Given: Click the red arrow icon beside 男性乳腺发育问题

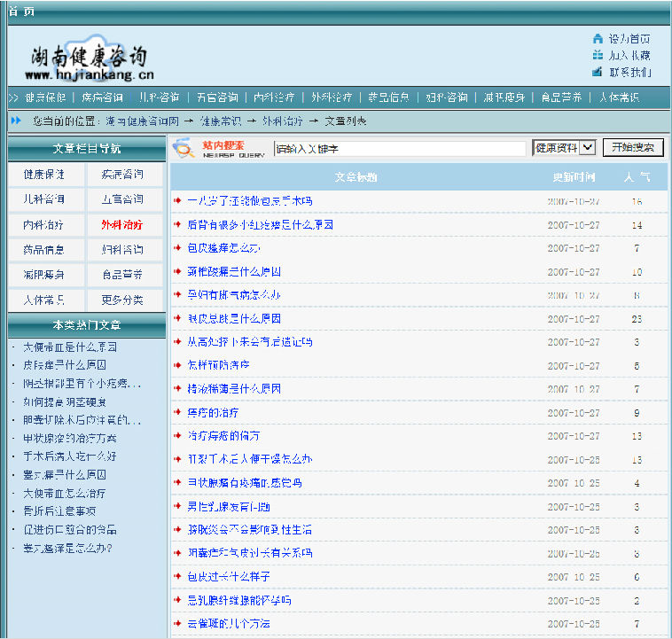Looking at the screenshot, I should click(177, 506).
